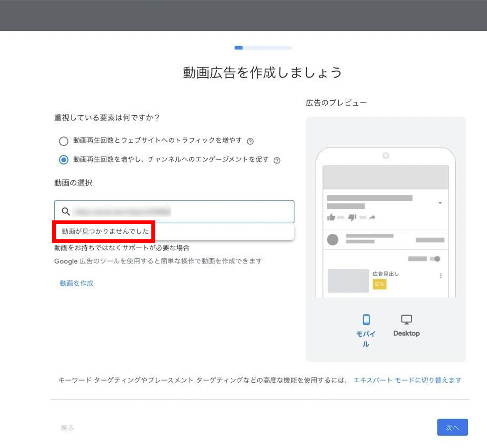Viewport: 487px width, 448px height.
Task: Click the progress bar at the top
Action: [263, 48]
